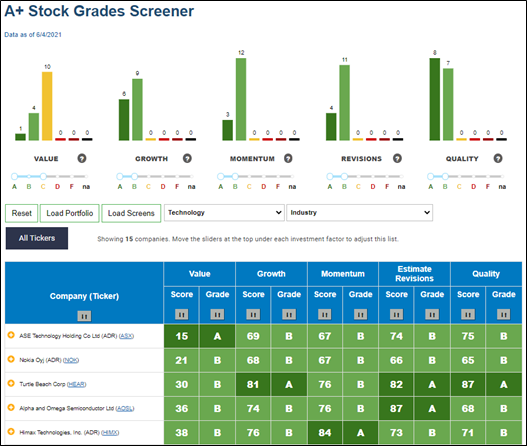Open the Industry dropdown

tap(360, 213)
